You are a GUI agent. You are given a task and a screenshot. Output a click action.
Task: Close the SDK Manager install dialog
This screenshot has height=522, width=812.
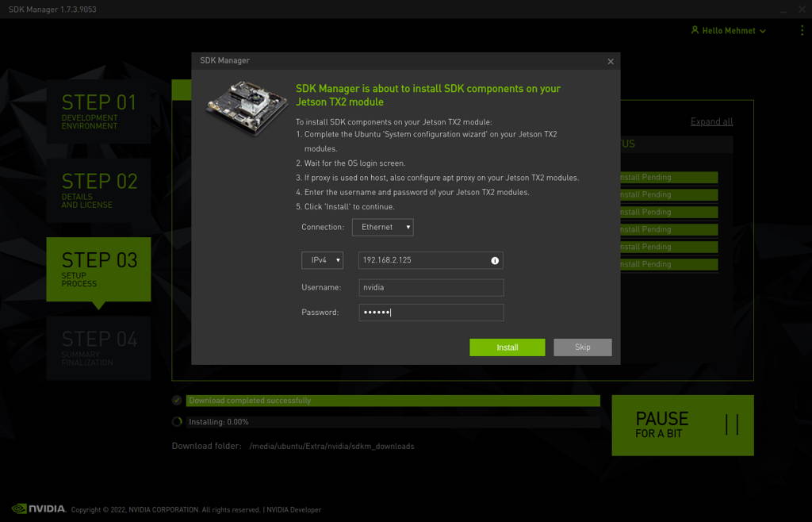(x=611, y=62)
